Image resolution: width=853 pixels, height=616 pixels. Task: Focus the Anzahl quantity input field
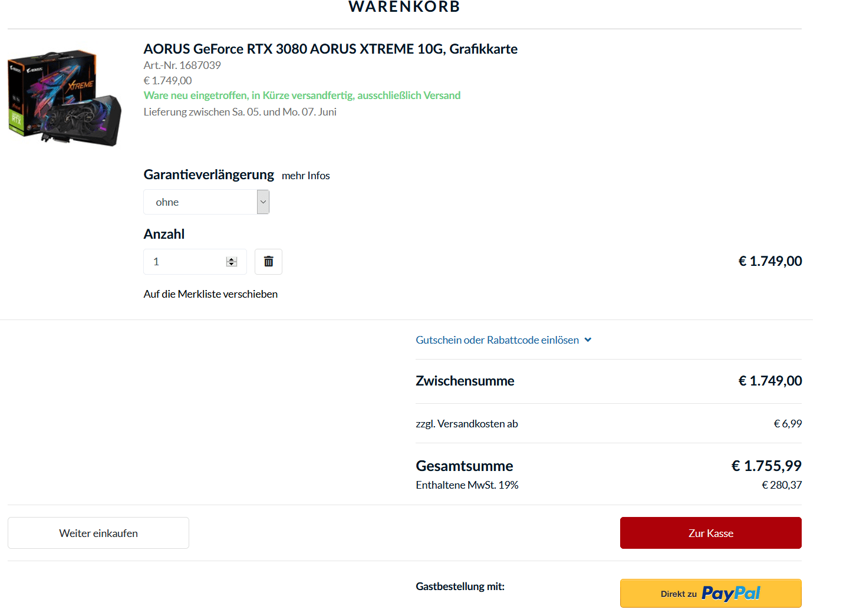click(x=195, y=262)
